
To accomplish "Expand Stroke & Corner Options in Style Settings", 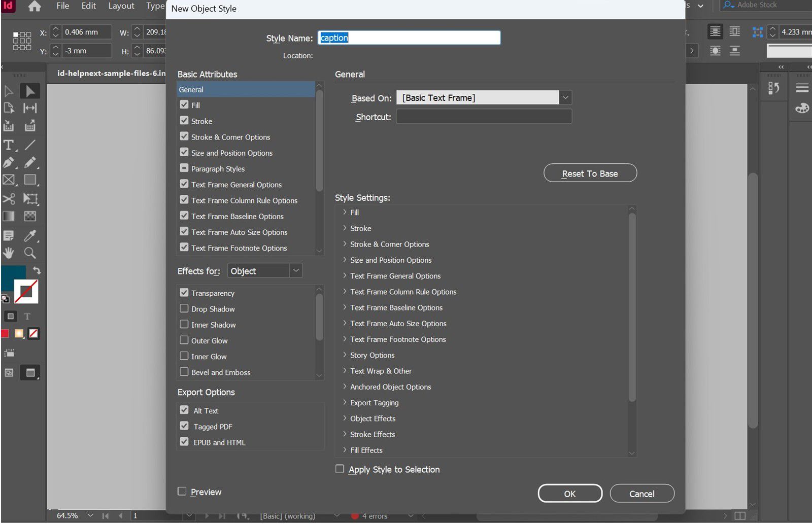I will (345, 243).
